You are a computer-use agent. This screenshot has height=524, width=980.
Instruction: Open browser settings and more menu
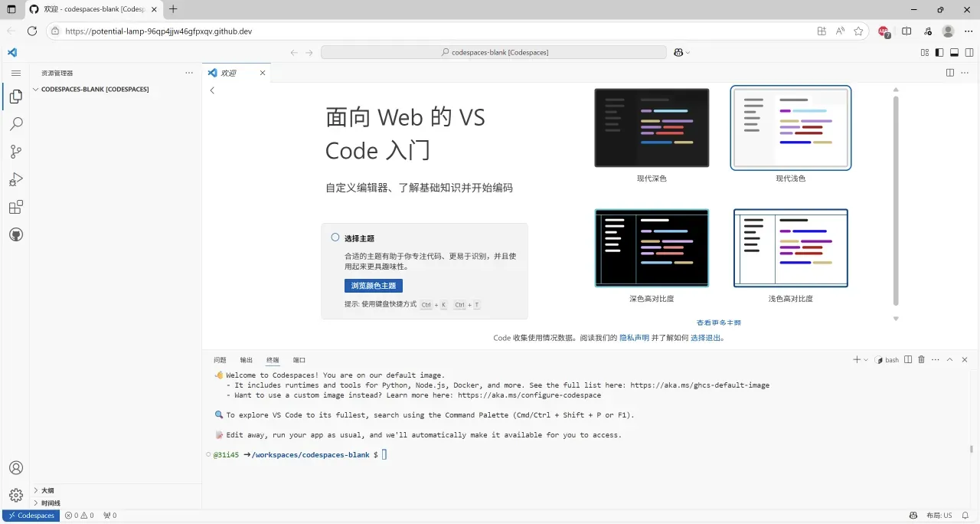click(969, 31)
